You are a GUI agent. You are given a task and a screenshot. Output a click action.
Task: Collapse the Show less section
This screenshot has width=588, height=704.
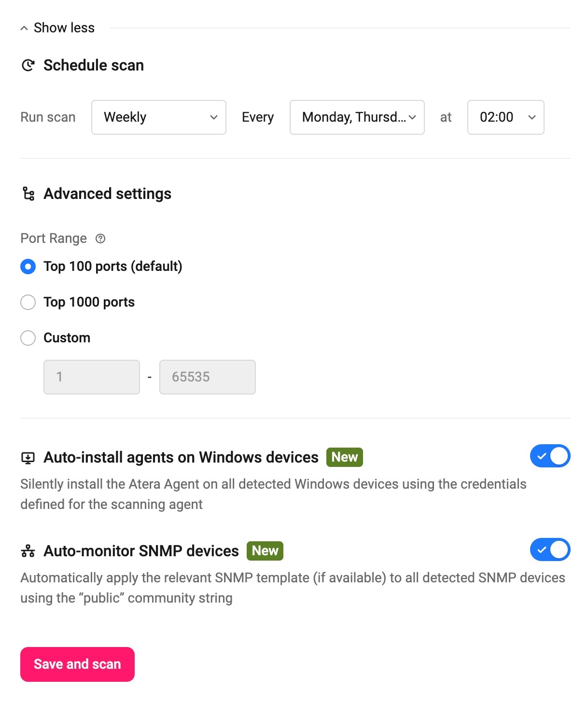point(57,28)
